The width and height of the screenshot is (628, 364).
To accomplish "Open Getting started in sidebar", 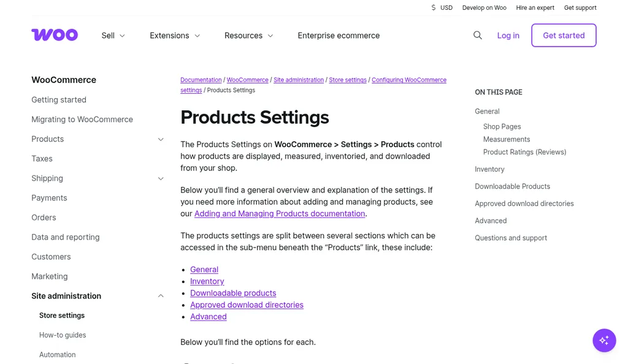I will (59, 100).
